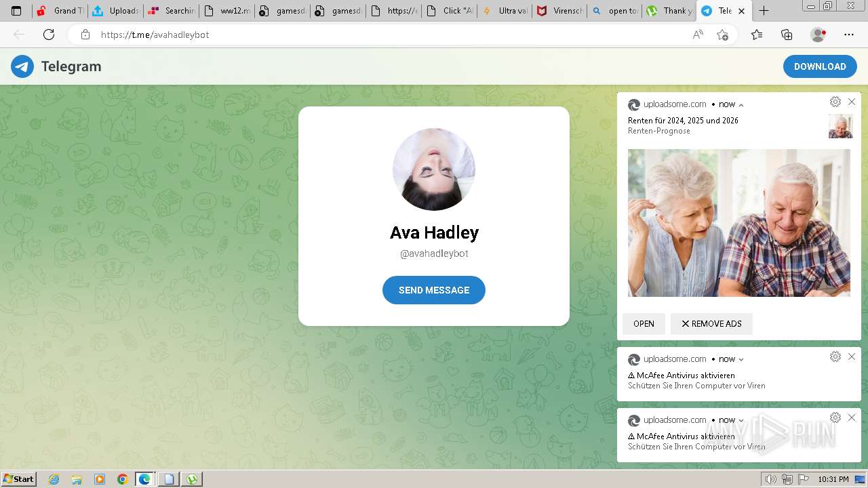Open Microsoft Edge from taskbar

click(144, 479)
